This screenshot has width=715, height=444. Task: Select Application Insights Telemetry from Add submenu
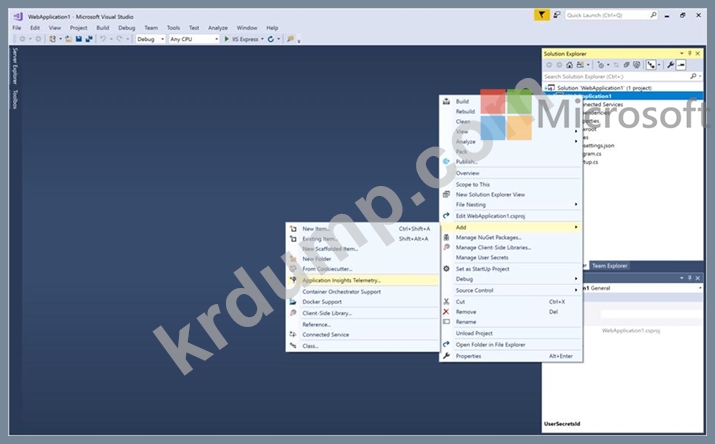(341, 281)
